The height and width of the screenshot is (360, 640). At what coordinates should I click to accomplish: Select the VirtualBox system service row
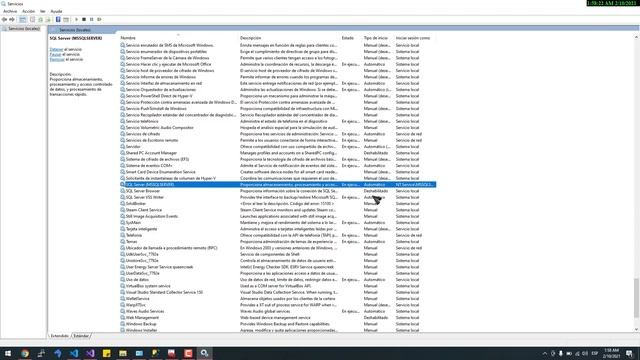[x=278, y=286]
